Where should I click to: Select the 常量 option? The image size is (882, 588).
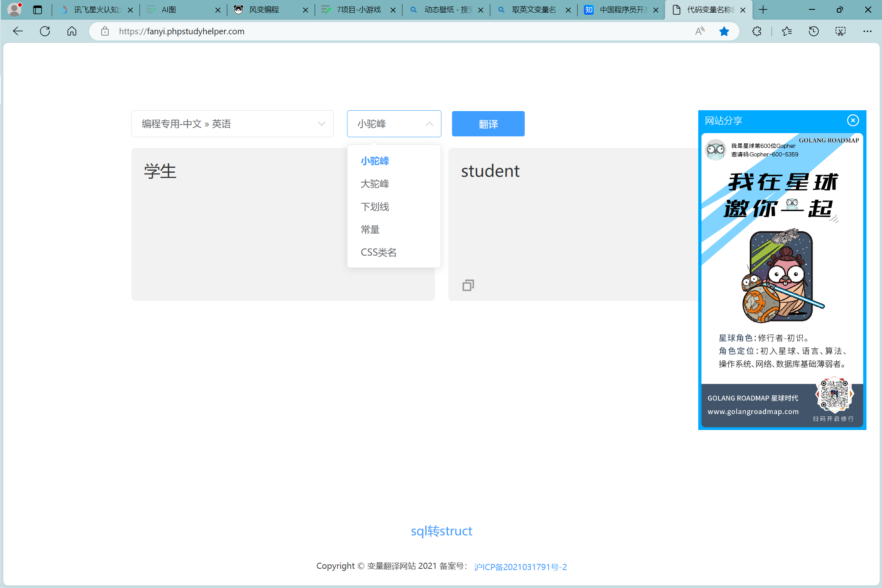[x=370, y=229]
